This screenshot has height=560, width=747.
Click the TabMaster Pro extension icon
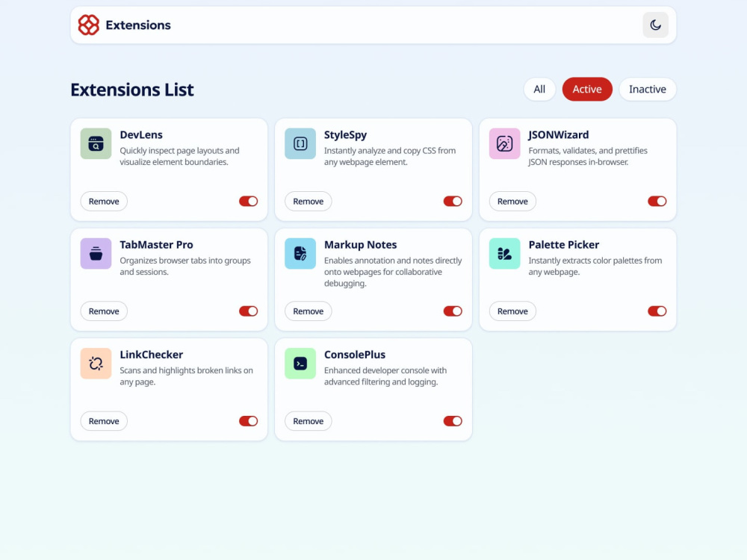96,253
